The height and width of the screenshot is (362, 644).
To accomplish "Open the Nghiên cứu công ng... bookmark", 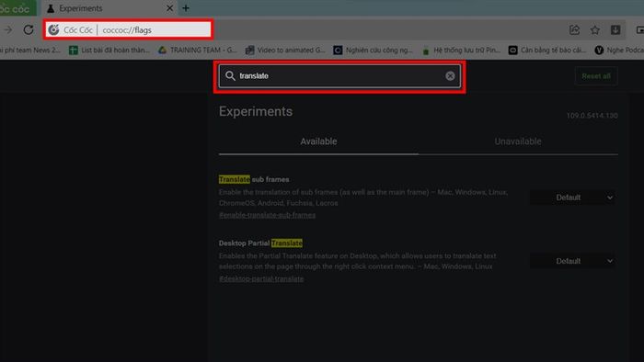I will (374, 50).
